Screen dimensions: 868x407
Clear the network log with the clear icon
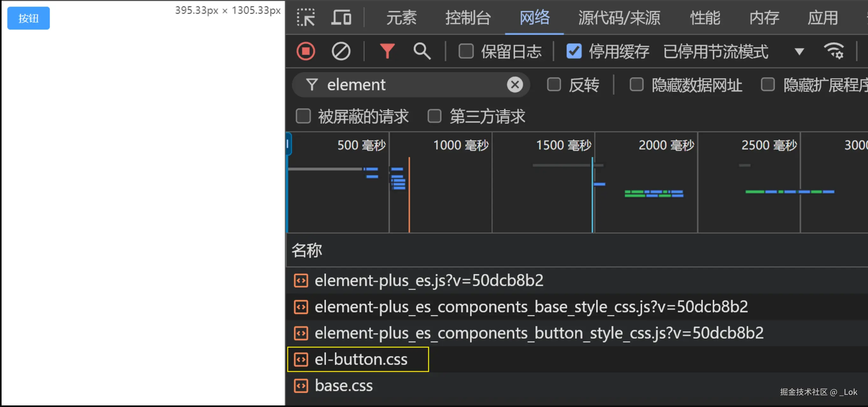[341, 51]
